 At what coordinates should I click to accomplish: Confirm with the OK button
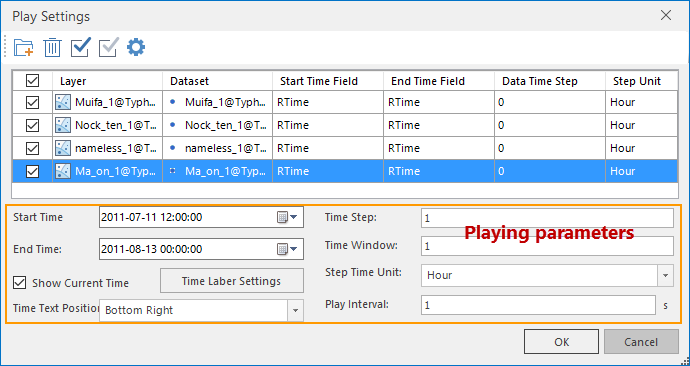[x=561, y=342]
